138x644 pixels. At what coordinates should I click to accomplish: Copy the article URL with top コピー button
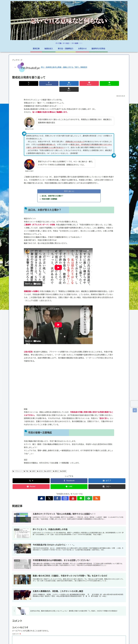click(x=69, y=89)
